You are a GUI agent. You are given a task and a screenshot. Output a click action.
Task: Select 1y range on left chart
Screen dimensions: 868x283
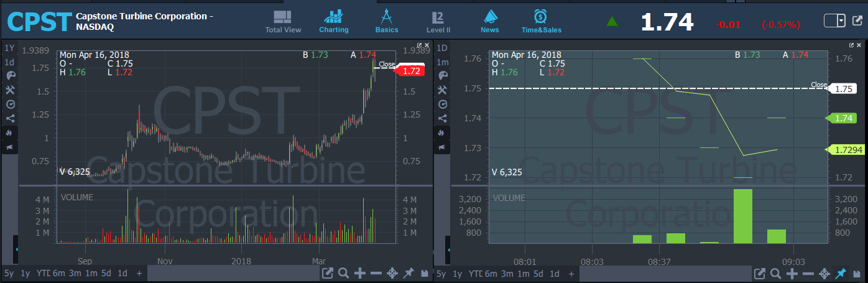(25, 274)
